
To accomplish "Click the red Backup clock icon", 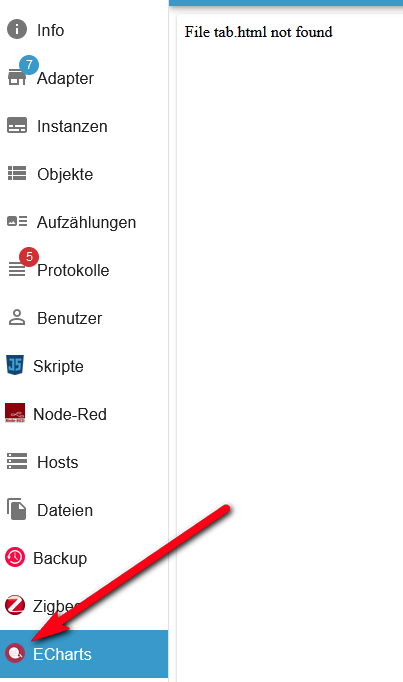I will [x=15, y=557].
